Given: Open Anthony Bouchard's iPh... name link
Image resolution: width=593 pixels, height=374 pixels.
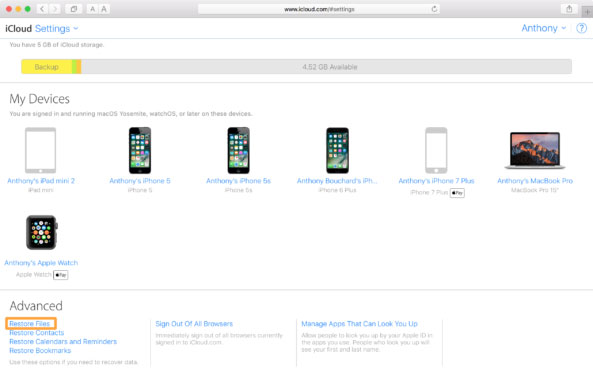Looking at the screenshot, I should (x=337, y=181).
